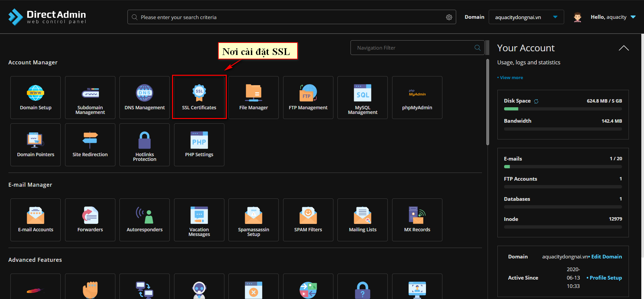Click the sidebar resize handle

pos(487,48)
